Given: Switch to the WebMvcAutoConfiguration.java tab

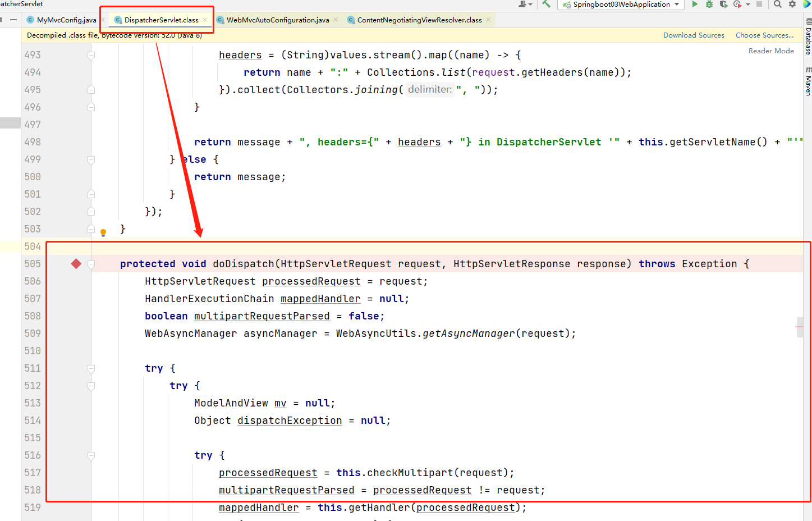Looking at the screenshot, I should point(278,20).
